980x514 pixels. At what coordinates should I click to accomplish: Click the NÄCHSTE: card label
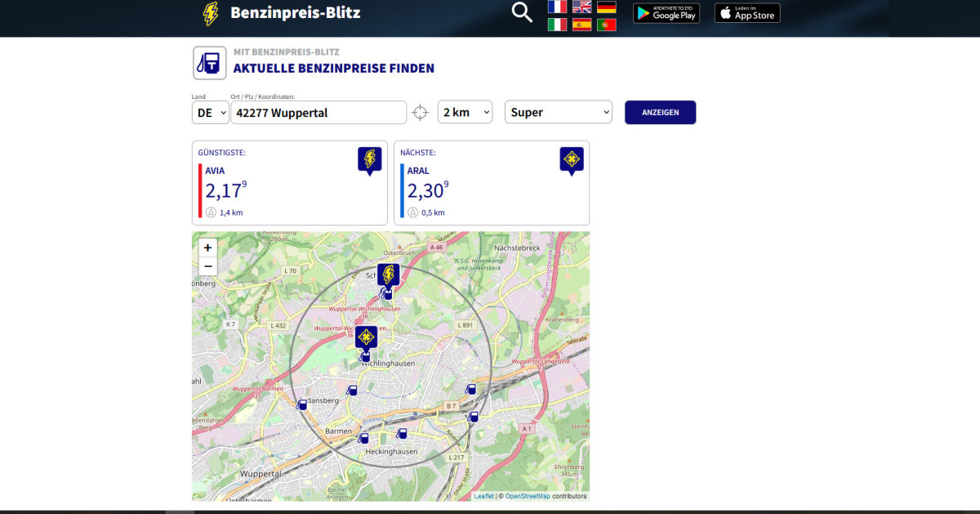click(418, 153)
